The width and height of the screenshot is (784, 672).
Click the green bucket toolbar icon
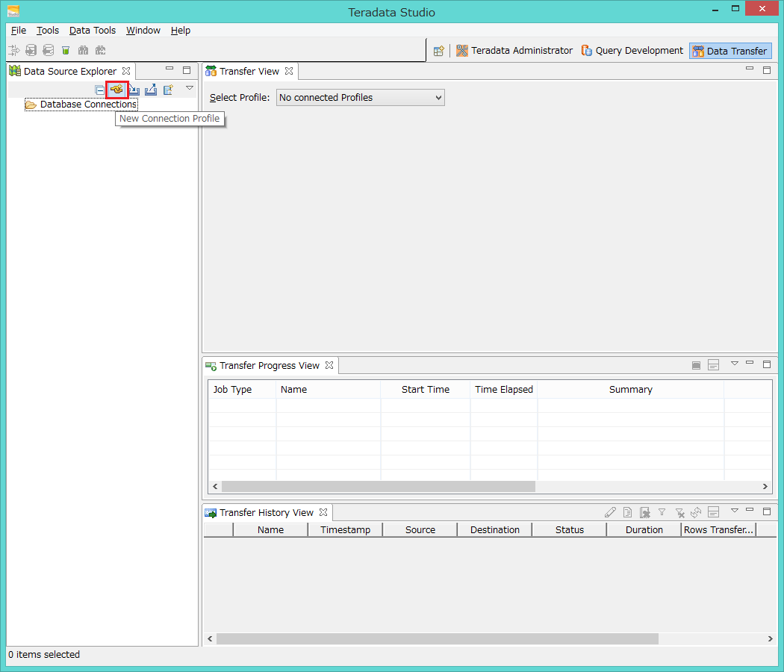[66, 50]
